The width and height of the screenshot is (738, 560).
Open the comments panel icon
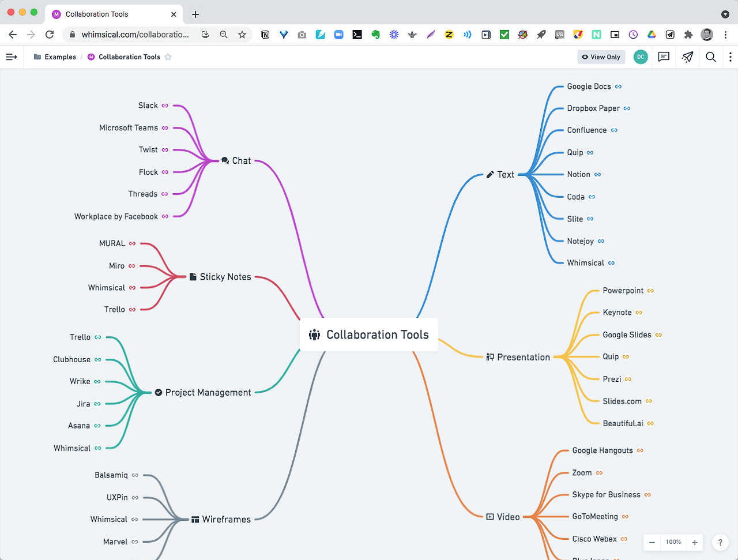(x=664, y=57)
